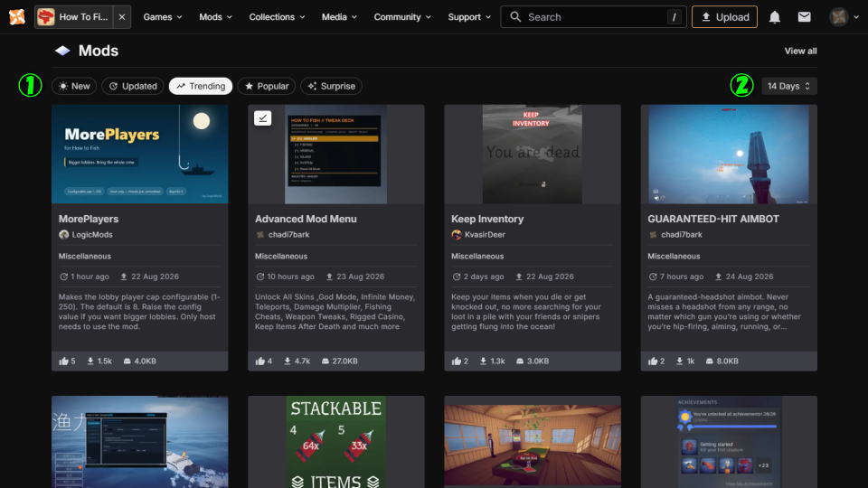Visit LogicMods author profile
Viewport: 868px width, 488px height.
click(x=86, y=235)
